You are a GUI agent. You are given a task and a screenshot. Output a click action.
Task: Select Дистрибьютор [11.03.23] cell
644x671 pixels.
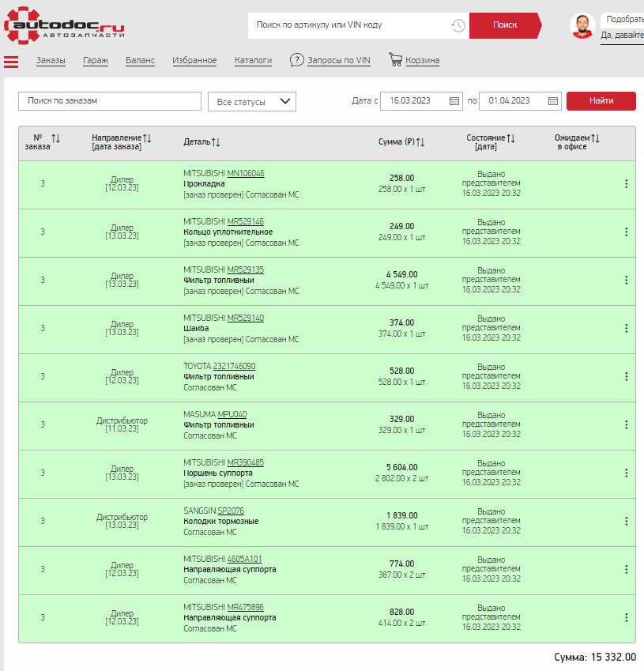pos(122,424)
